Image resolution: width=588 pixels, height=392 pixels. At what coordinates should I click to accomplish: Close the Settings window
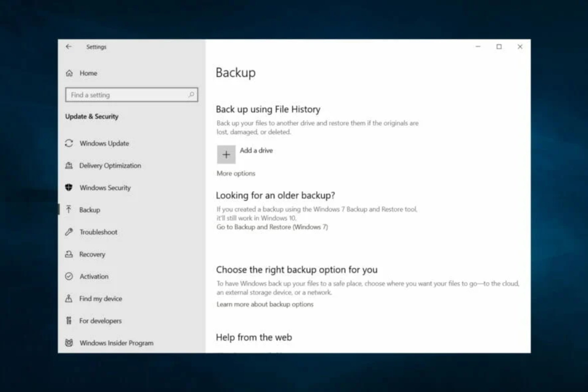point(520,47)
